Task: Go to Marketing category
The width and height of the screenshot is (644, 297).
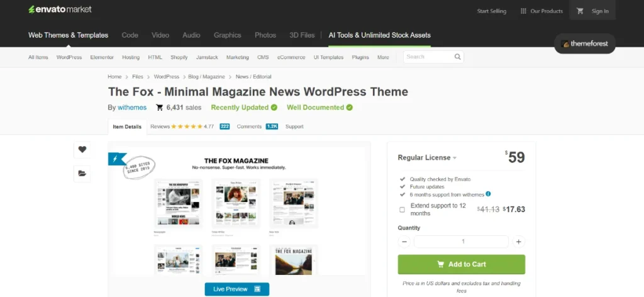Action: coord(237,57)
